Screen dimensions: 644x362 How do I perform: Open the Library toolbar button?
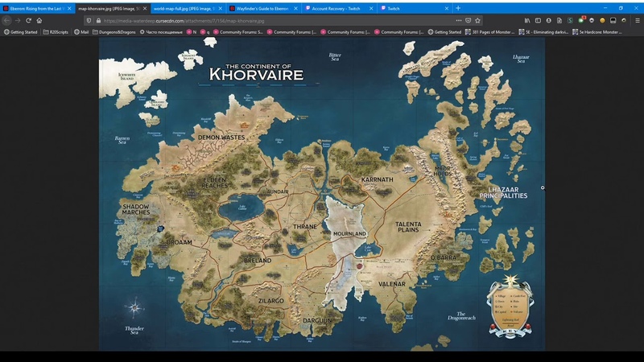coord(527,21)
